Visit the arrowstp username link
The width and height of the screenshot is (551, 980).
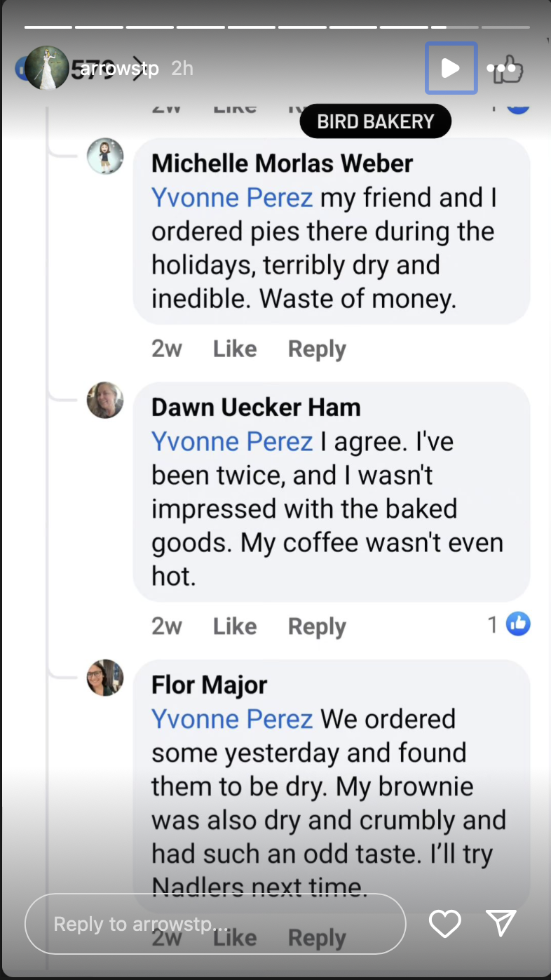point(119,69)
